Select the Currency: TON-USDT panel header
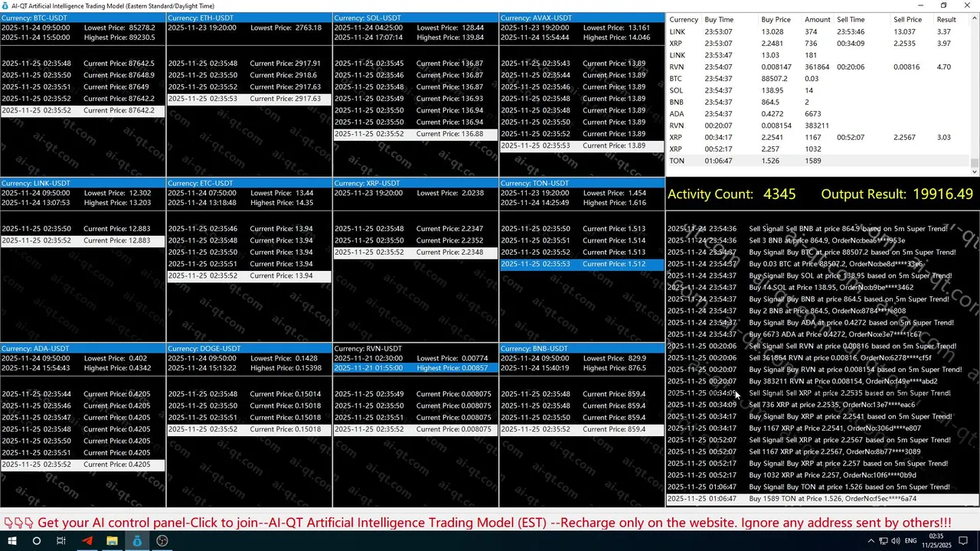Screen dimensions: 980x551 click(x=582, y=183)
